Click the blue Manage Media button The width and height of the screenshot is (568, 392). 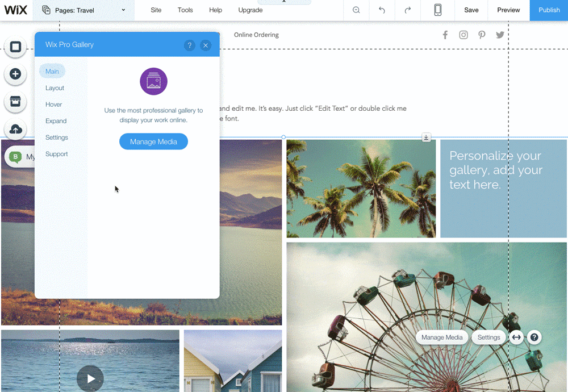(x=153, y=141)
